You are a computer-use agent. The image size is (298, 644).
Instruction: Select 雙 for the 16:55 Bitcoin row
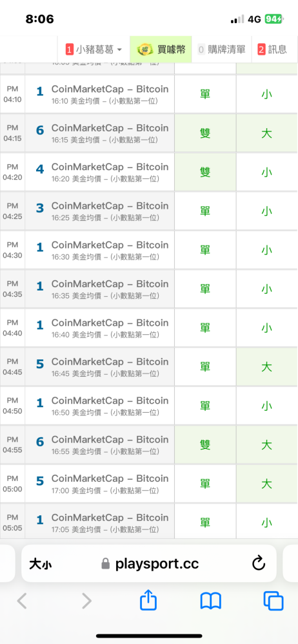[205, 445]
